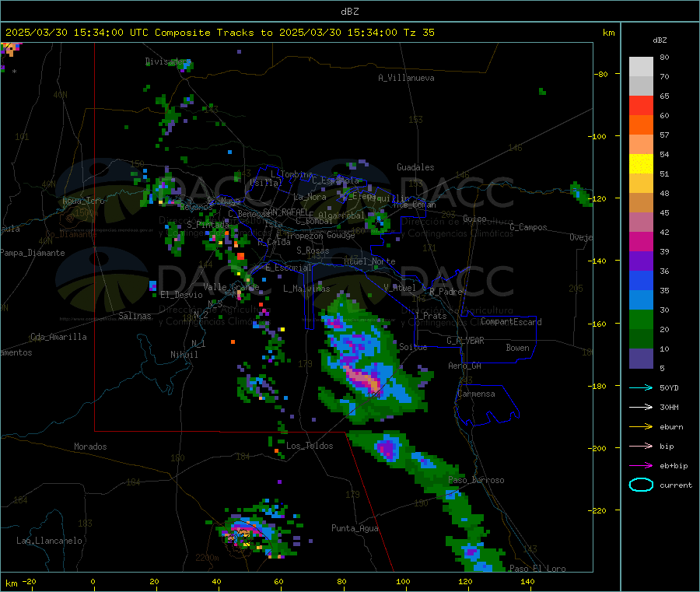The image size is (700, 592).
Task: Click the Lag.Llancanelo map label
Action: coord(50,541)
